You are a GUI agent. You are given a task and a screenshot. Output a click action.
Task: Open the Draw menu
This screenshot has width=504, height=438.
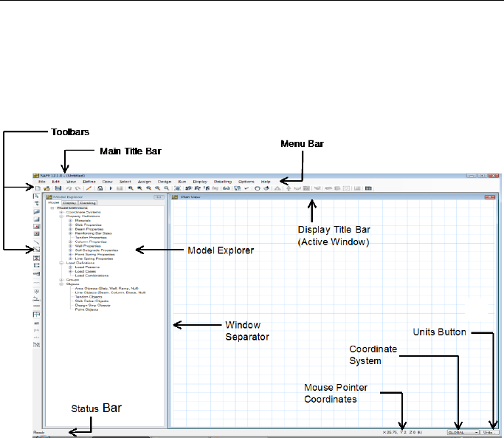107,182
